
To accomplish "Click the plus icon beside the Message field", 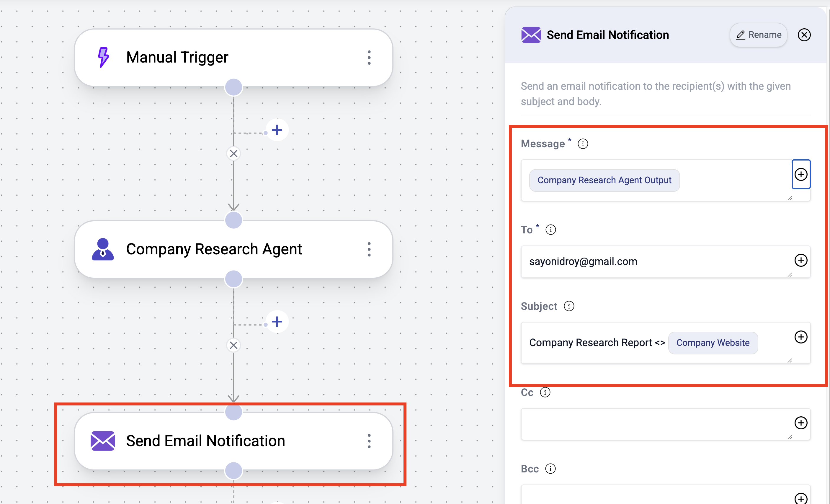I will click(x=801, y=174).
